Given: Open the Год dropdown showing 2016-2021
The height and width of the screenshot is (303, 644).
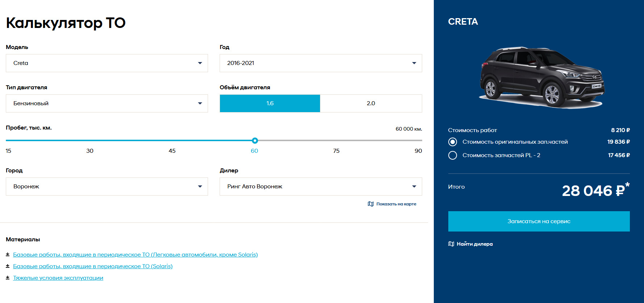Looking at the screenshot, I should click(321, 63).
